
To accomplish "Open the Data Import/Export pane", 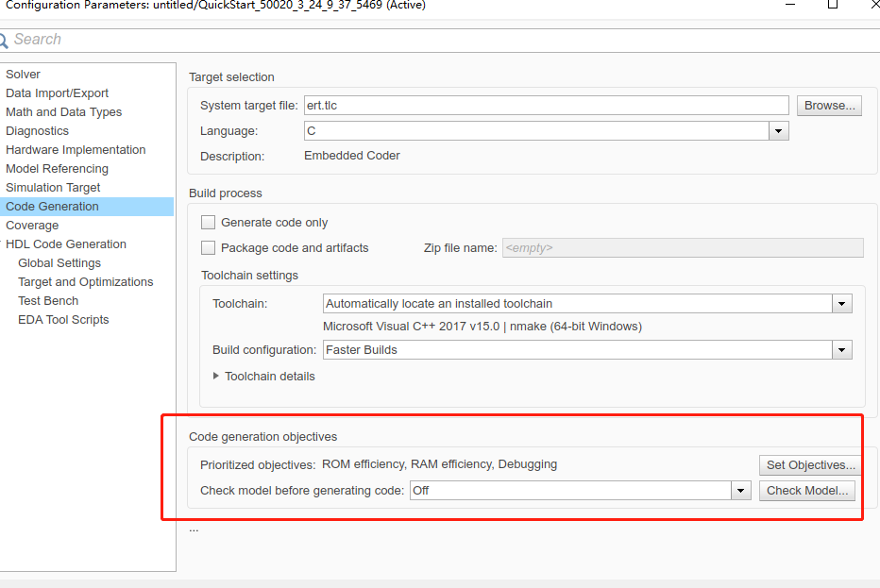I will (x=57, y=93).
